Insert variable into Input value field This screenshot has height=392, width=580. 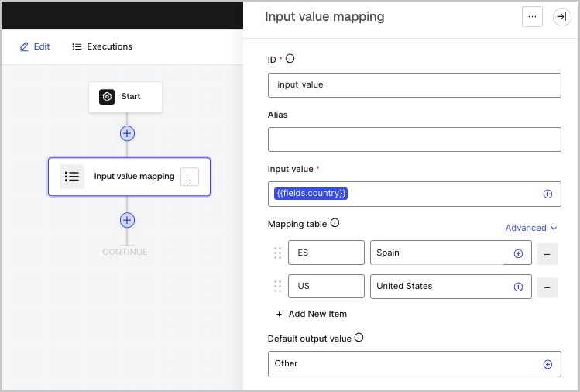tap(547, 194)
